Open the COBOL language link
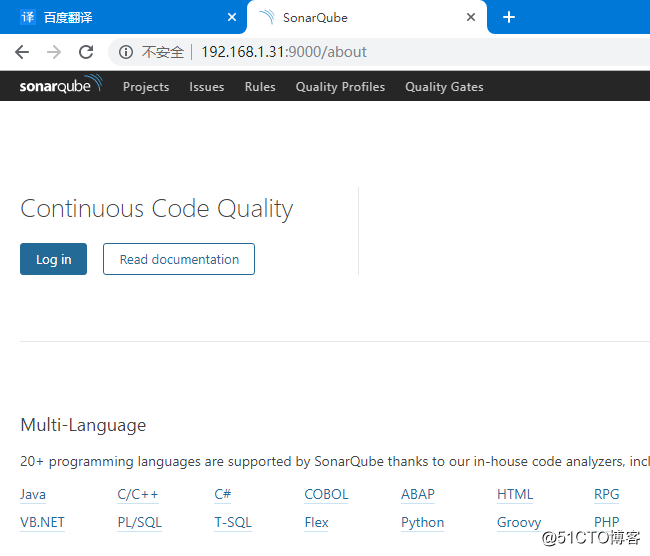 tap(326, 494)
